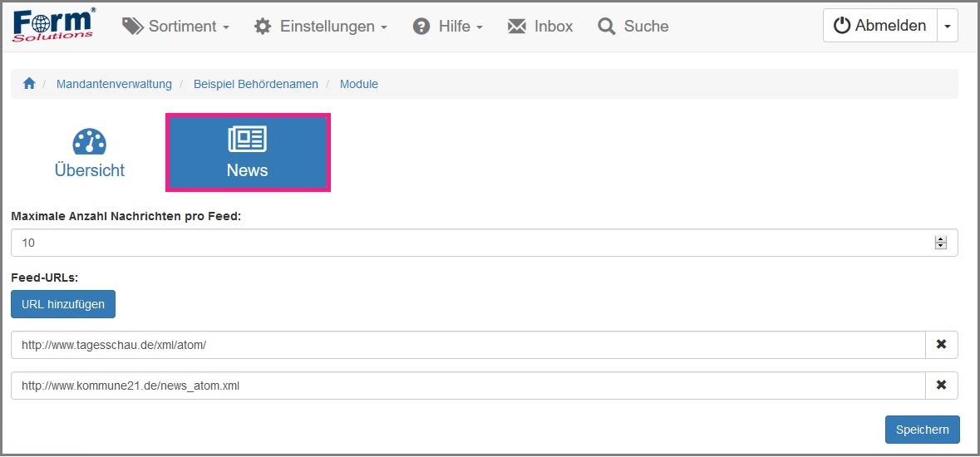Open the Übersicht dashboard module
The image size is (980, 457).
(x=89, y=154)
